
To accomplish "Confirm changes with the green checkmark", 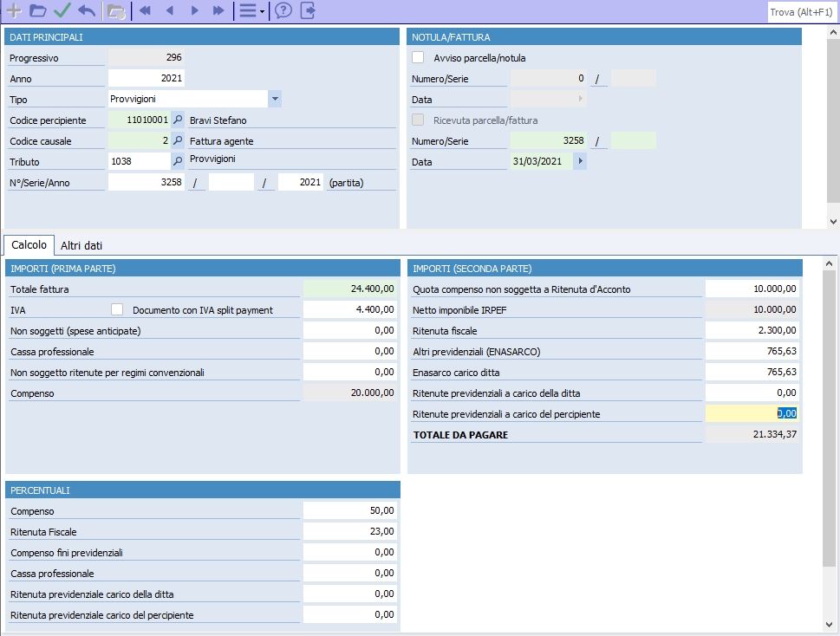I will [x=62, y=11].
